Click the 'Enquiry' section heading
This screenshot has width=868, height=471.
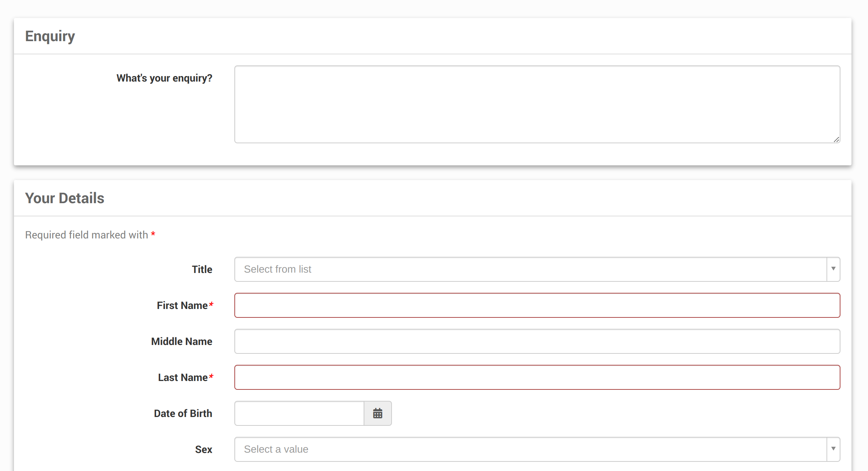[x=50, y=36]
